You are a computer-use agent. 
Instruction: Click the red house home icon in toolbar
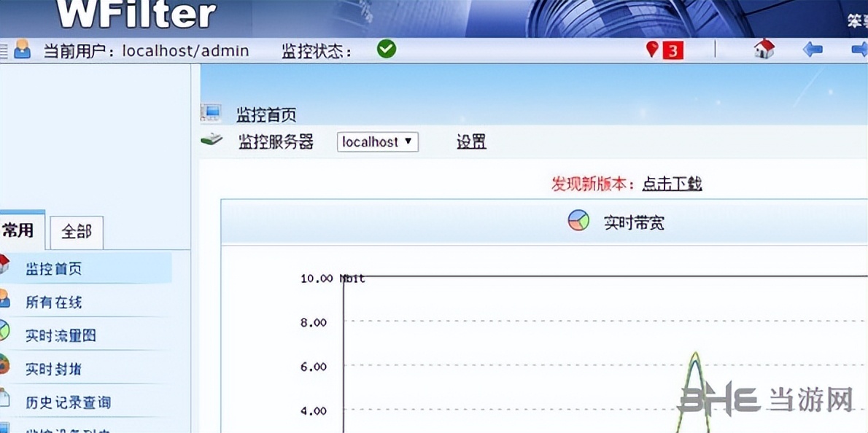tap(763, 48)
